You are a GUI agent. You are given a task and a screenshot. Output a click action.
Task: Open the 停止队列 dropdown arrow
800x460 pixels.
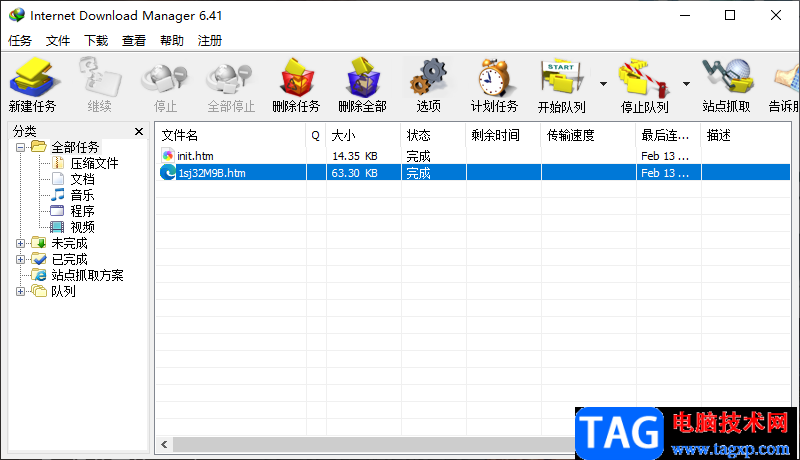pos(686,84)
